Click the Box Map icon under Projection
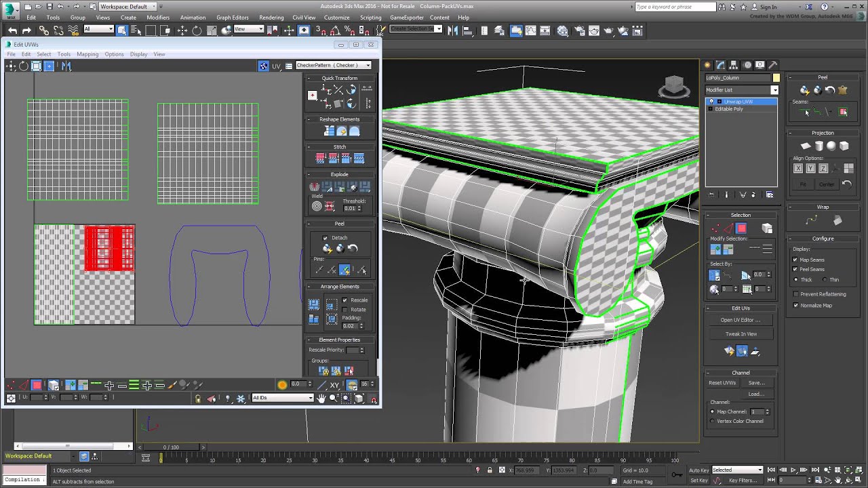 pos(844,146)
